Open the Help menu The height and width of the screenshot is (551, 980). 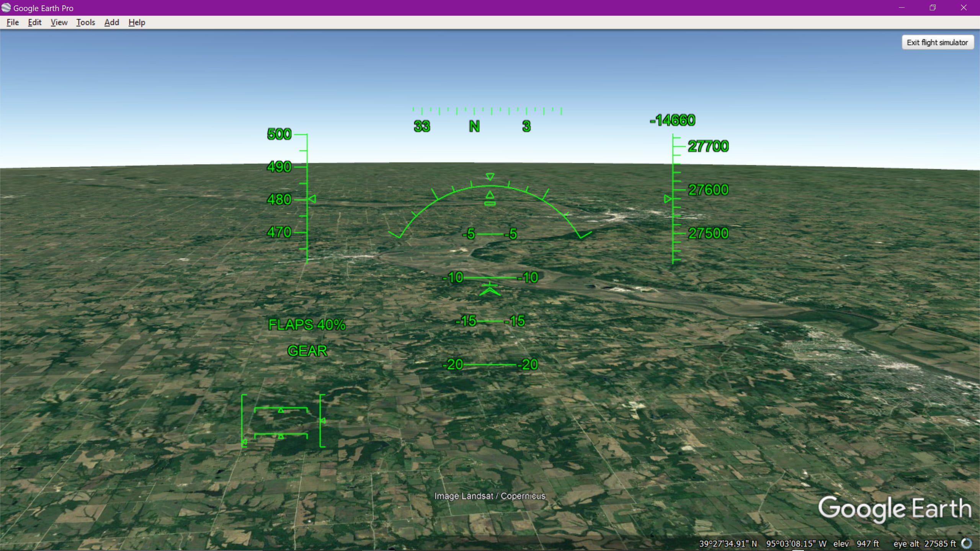(137, 22)
